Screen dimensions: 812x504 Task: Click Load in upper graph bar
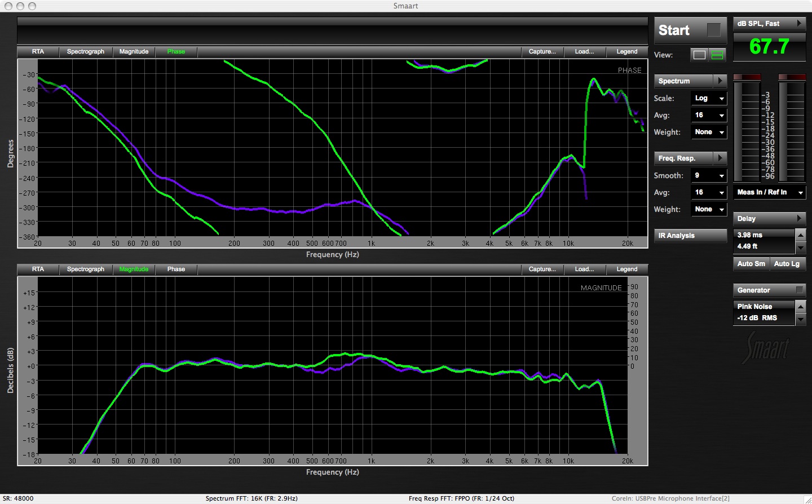584,51
